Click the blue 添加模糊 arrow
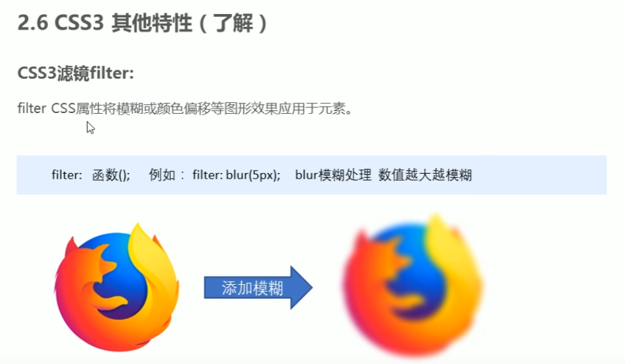 pos(258,287)
